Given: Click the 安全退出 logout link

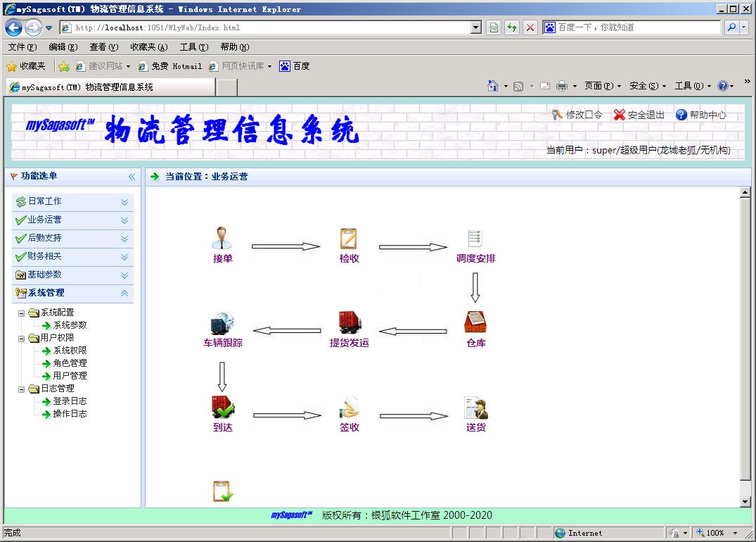Looking at the screenshot, I should [639, 115].
